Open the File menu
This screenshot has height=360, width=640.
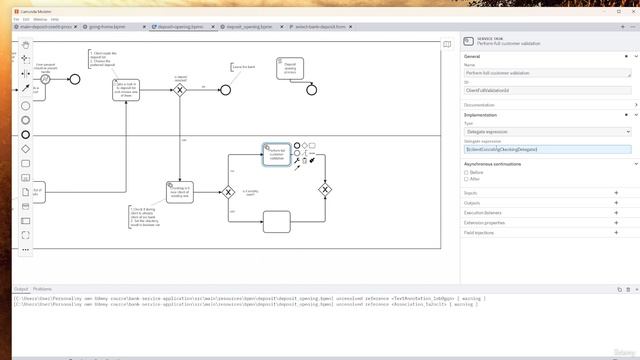click(16, 19)
